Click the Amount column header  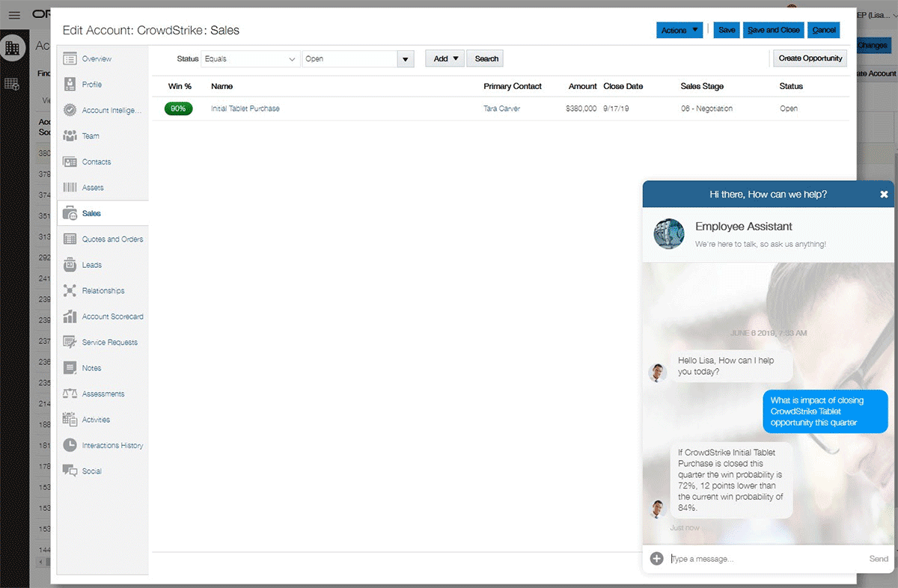(582, 86)
